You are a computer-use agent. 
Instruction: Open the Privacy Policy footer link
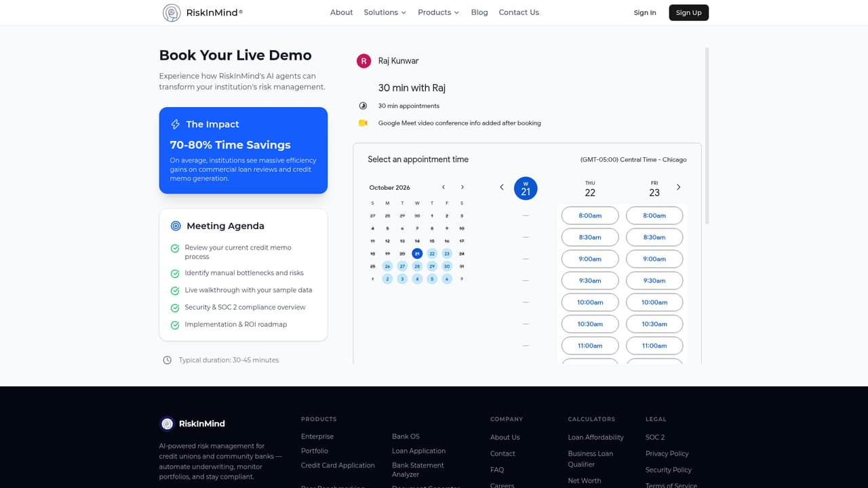point(667,453)
